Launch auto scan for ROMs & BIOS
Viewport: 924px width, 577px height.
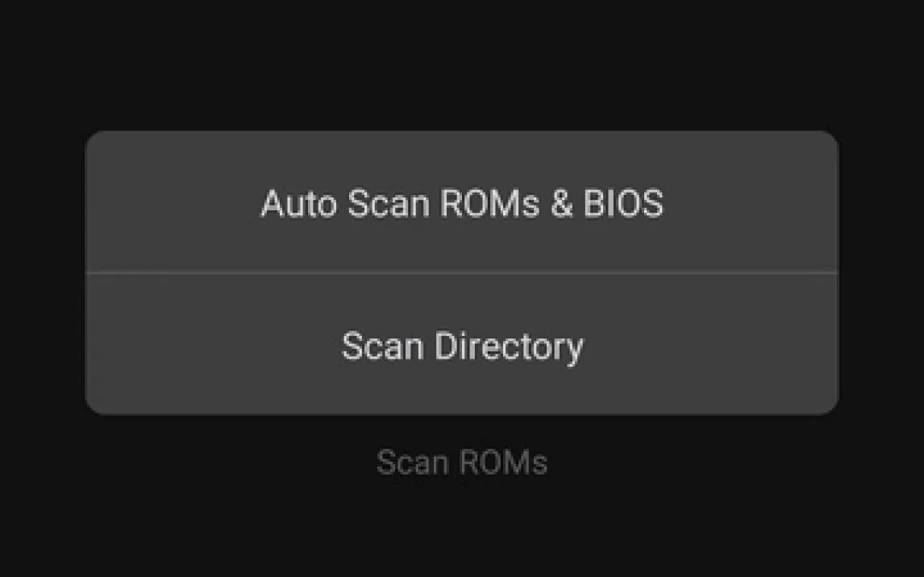462,203
